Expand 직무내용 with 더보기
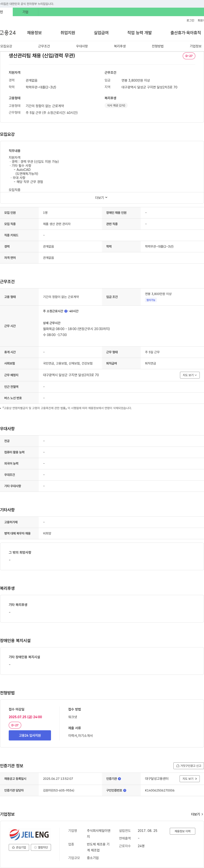Viewport: 204px width, 868px height. pyautogui.click(x=101, y=197)
